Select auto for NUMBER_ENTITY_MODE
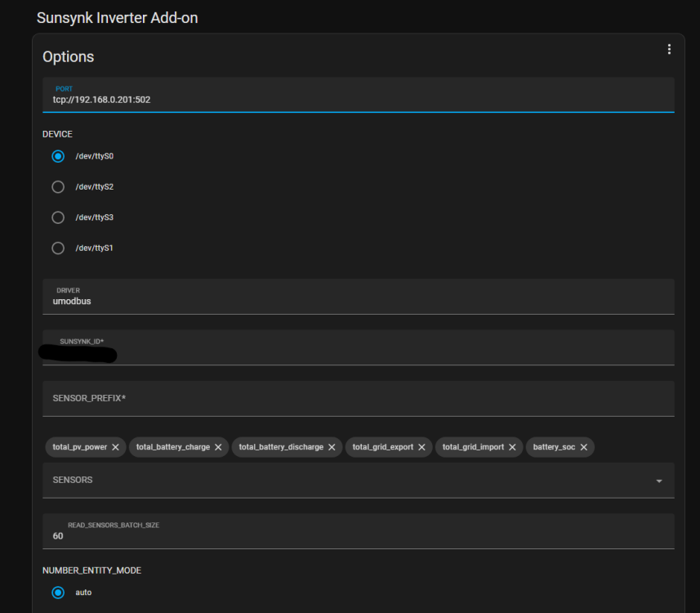This screenshot has width=700, height=613. click(58, 593)
